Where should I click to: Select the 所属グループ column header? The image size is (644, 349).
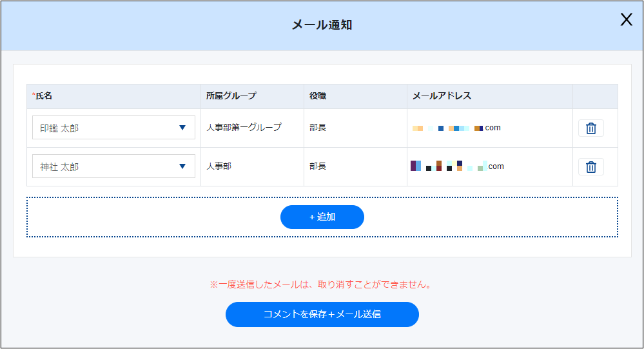(x=231, y=96)
